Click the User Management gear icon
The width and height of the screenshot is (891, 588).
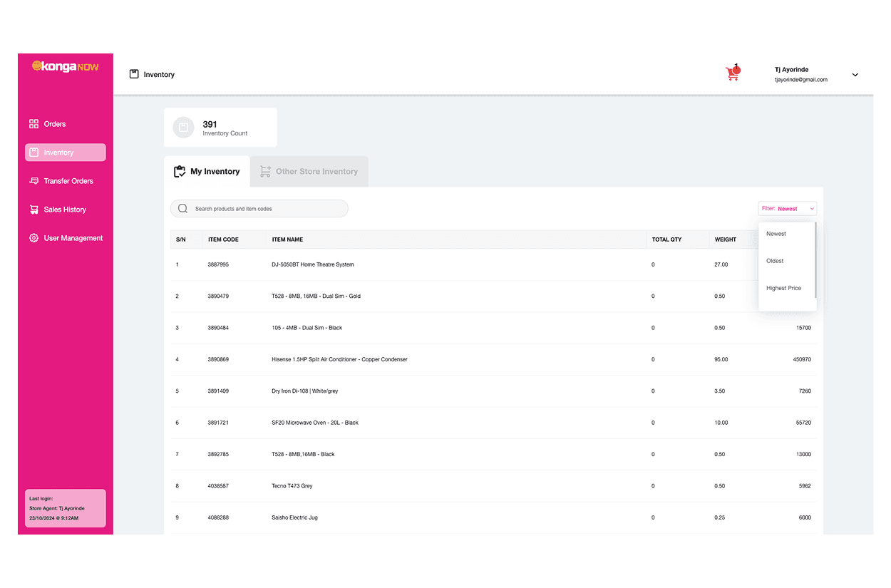pos(34,238)
